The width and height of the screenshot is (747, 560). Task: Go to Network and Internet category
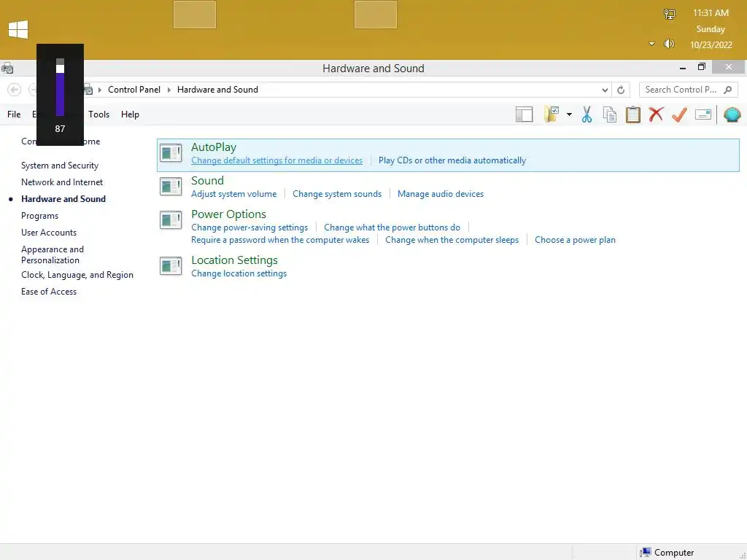[62, 182]
